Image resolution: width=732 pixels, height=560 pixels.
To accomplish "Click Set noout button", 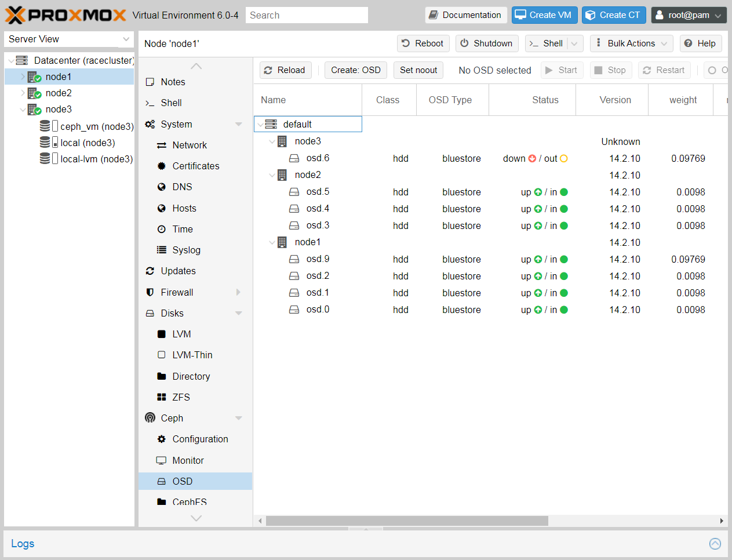I will 418,70.
